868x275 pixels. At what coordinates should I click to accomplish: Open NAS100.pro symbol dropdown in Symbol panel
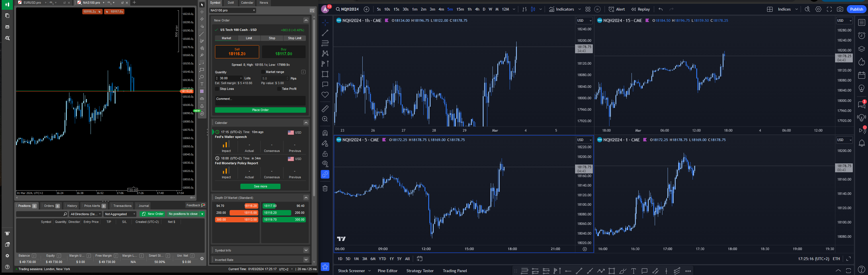[x=232, y=10]
